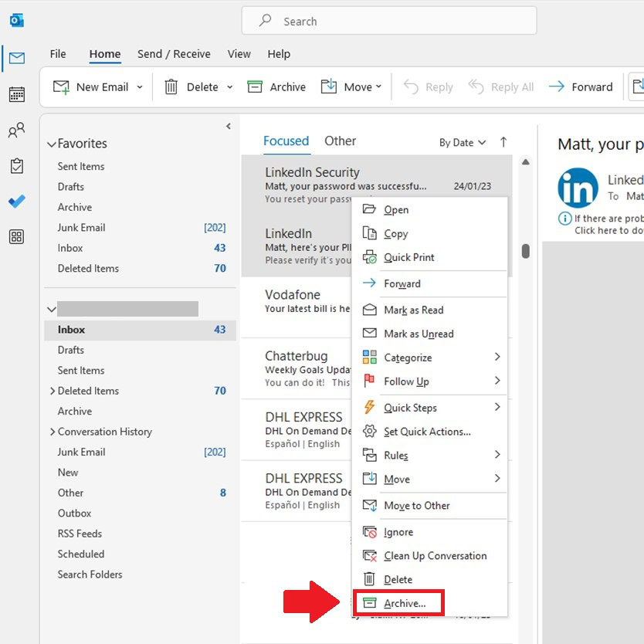Expand the New Email dropdown arrow
644x644 pixels.
[x=140, y=87]
